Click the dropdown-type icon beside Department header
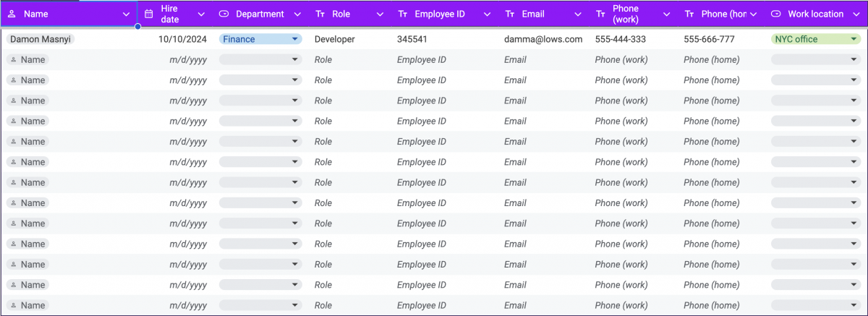This screenshot has width=868, height=316. (x=224, y=14)
